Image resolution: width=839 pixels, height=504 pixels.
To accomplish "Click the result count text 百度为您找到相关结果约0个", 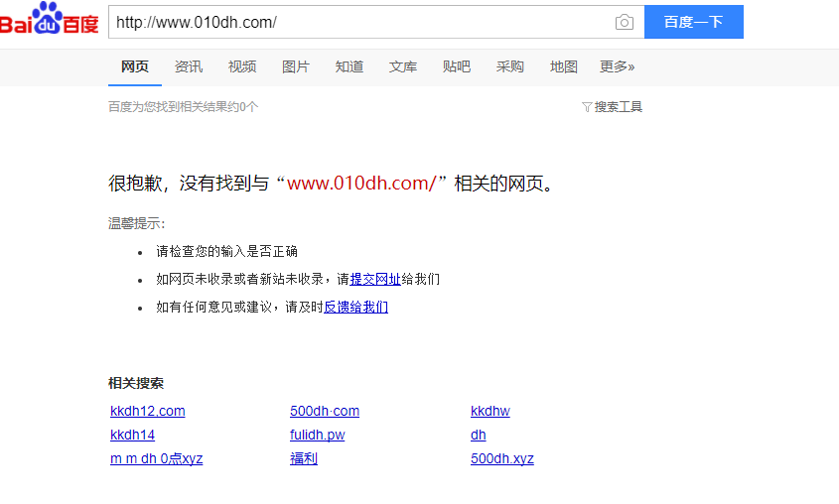I will click(184, 107).
